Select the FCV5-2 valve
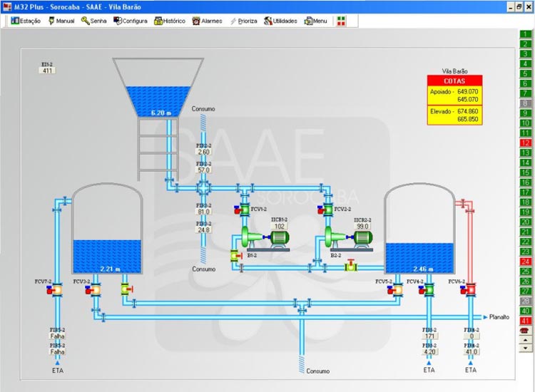535x392 pixels. click(x=395, y=290)
